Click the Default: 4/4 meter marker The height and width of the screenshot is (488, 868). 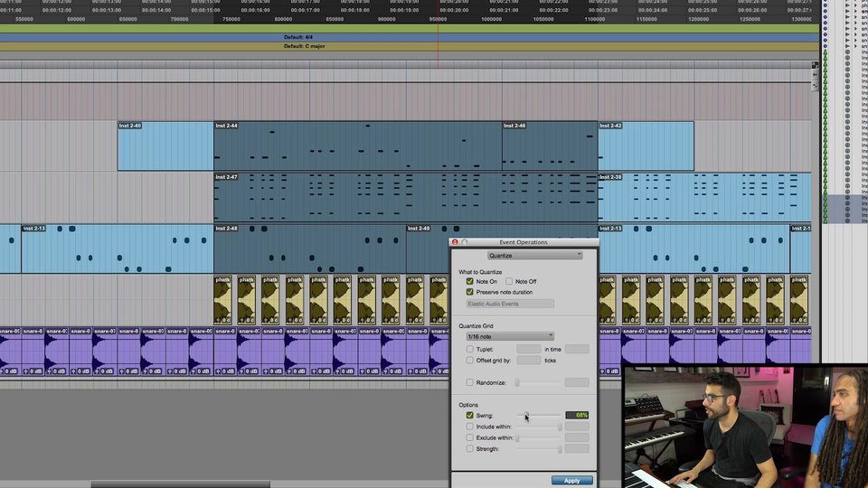(297, 37)
